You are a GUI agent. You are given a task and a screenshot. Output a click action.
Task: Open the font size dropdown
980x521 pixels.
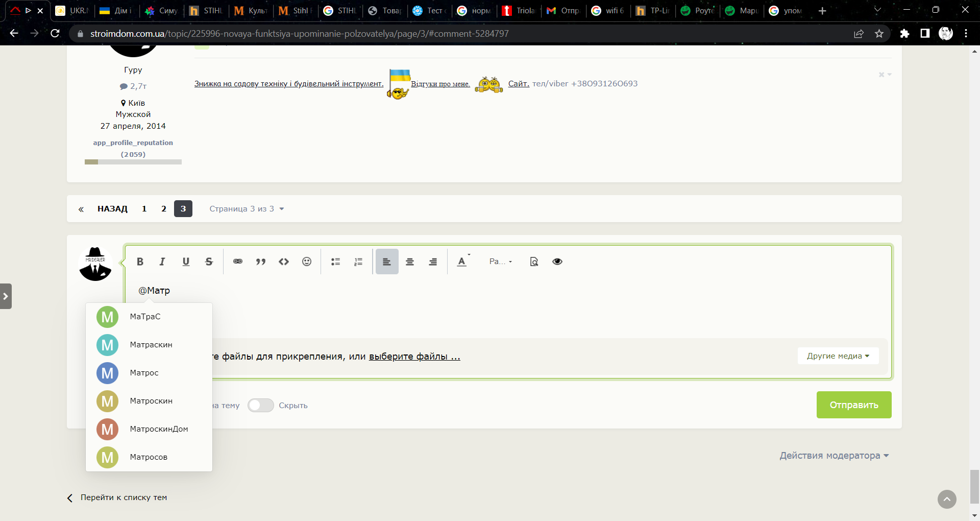coord(501,262)
